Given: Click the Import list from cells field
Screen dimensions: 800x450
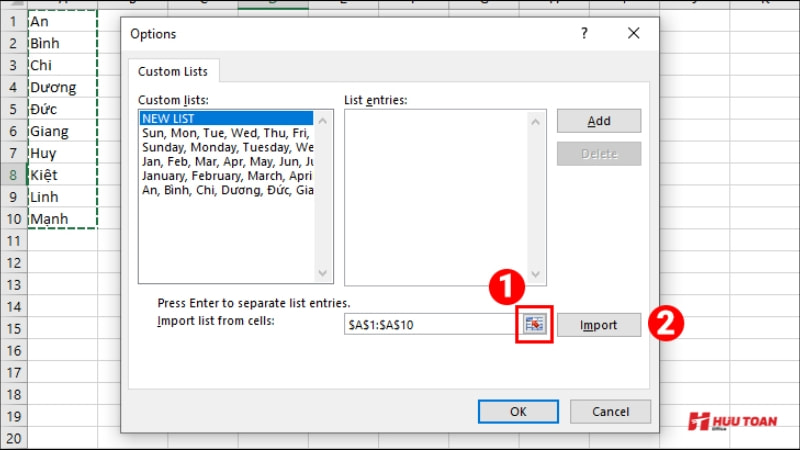Looking at the screenshot, I should pyautogui.click(x=428, y=325).
